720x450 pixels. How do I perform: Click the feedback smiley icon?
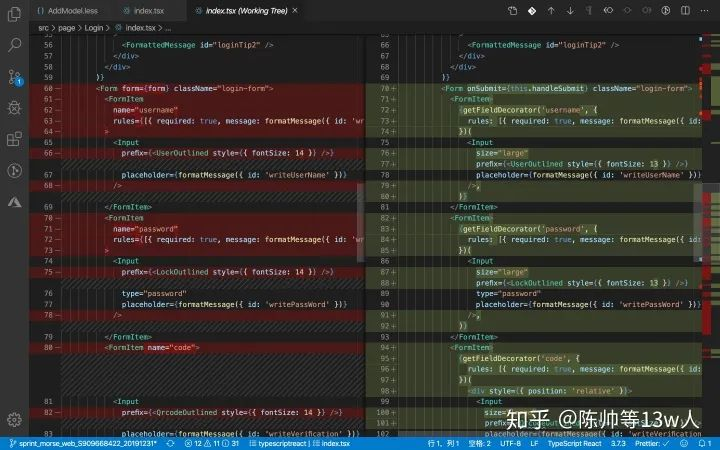[x=684, y=444]
